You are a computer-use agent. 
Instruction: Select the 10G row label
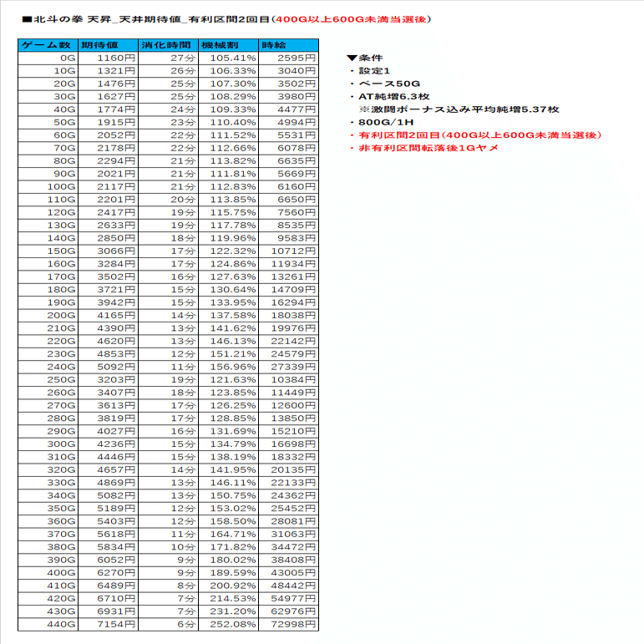pos(48,71)
